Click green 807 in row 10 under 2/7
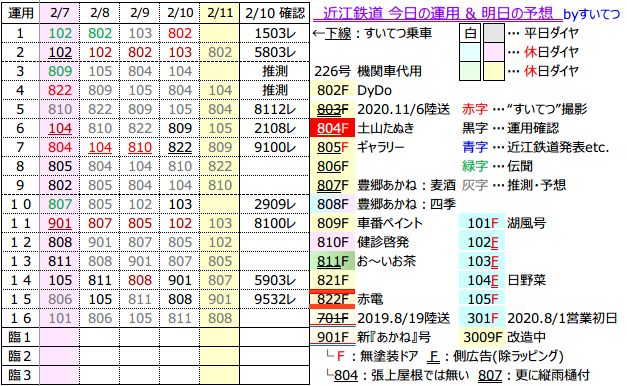The width and height of the screenshot is (627, 386). click(x=60, y=204)
